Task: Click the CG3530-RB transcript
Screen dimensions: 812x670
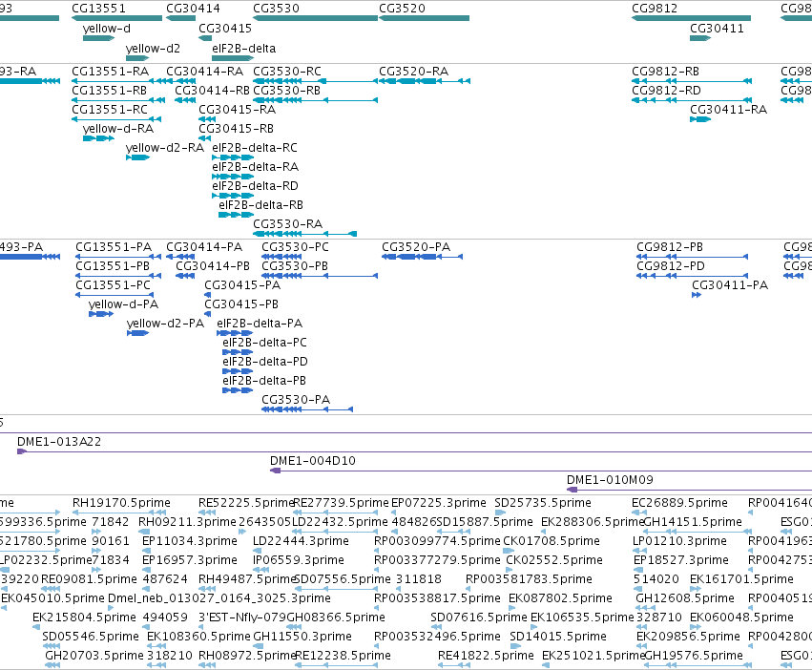Action: coord(316,100)
